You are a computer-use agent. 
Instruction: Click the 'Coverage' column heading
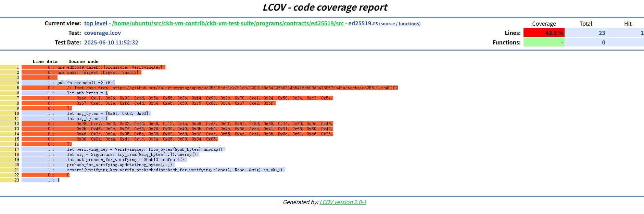pyautogui.click(x=544, y=24)
